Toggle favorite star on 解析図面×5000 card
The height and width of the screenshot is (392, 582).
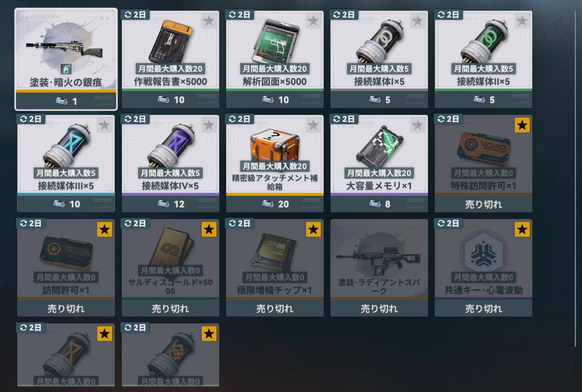pos(313,21)
